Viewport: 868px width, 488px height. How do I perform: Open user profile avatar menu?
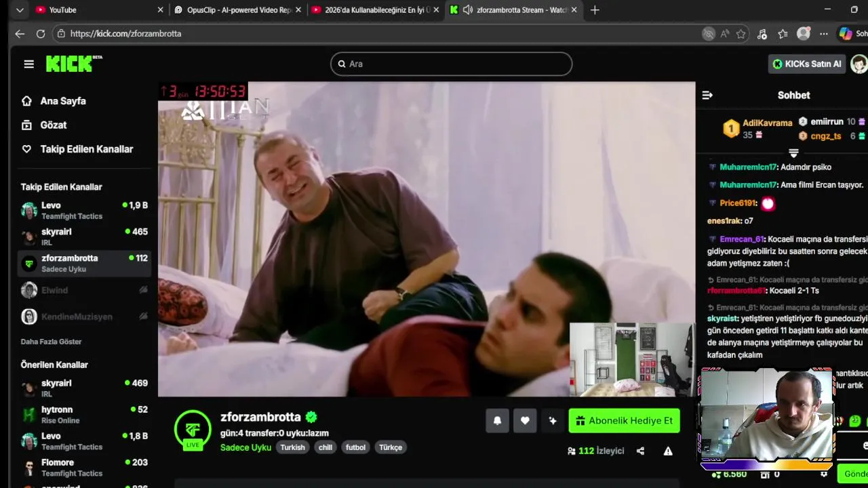(859, 64)
